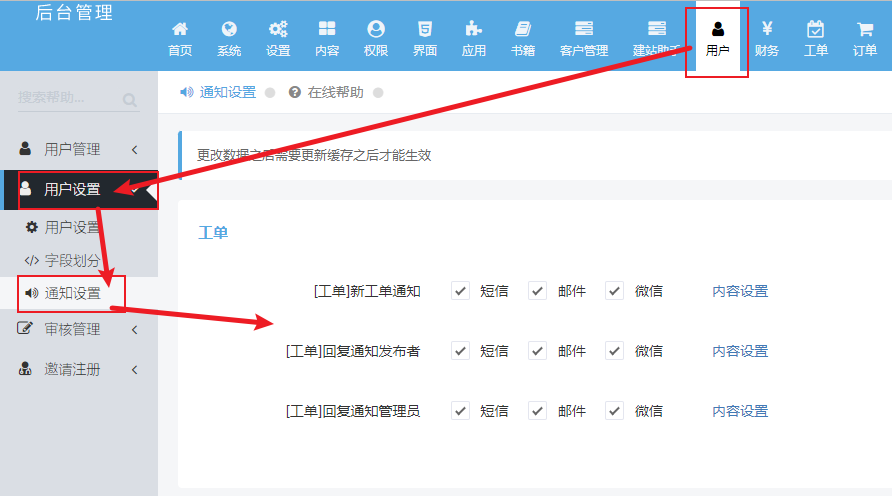Image resolution: width=892 pixels, height=496 pixels.
Task: Expand the 审核管理 chevron
Action: click(135, 329)
